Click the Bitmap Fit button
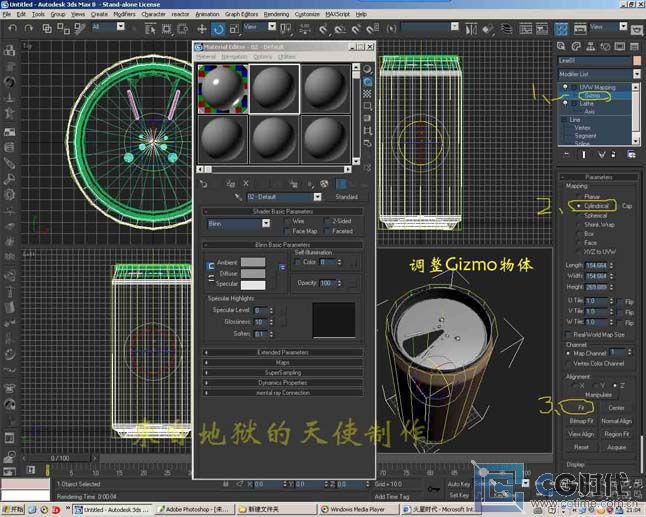This screenshot has width=646, height=517. pos(580,421)
